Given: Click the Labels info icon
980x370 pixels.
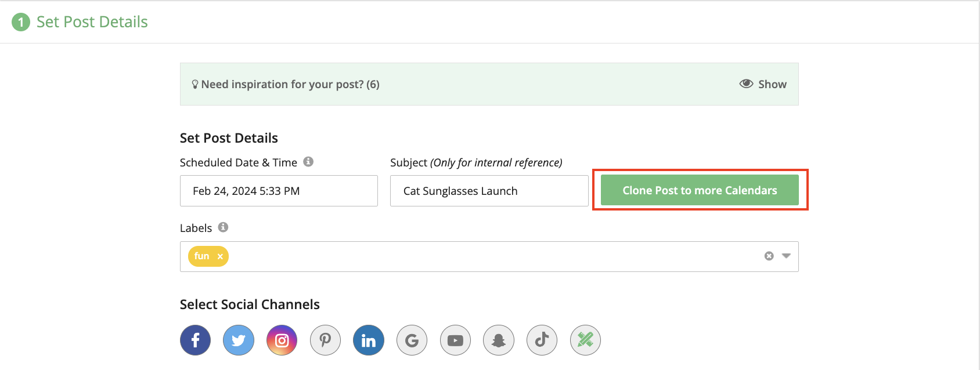Looking at the screenshot, I should (x=223, y=227).
